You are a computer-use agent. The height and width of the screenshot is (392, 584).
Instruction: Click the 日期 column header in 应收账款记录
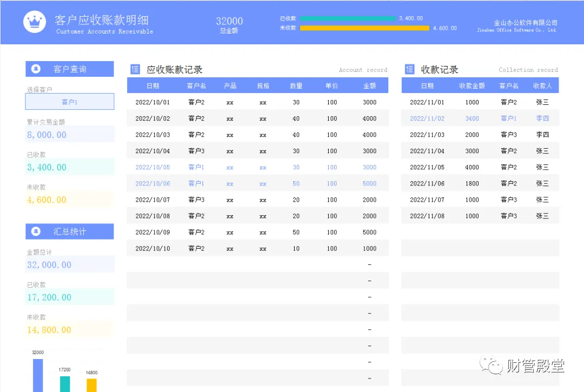152,85
